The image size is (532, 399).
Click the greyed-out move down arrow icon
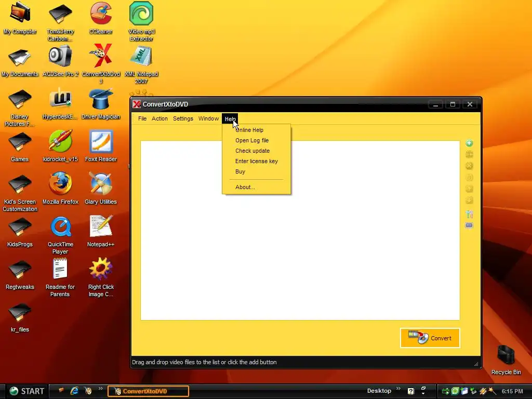(x=469, y=200)
